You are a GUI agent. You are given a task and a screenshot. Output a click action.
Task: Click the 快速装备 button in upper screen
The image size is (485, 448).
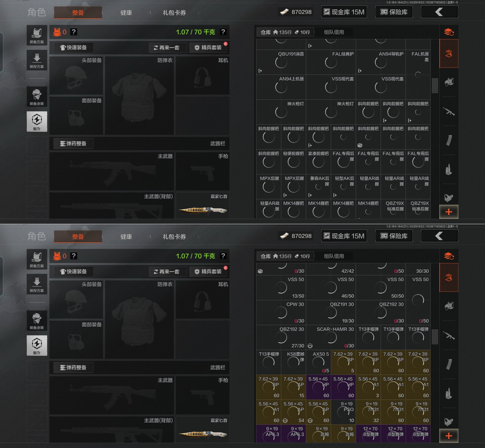coord(73,47)
